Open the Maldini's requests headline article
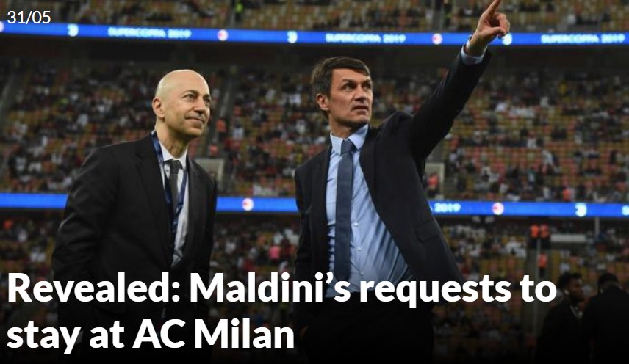 [281, 312]
